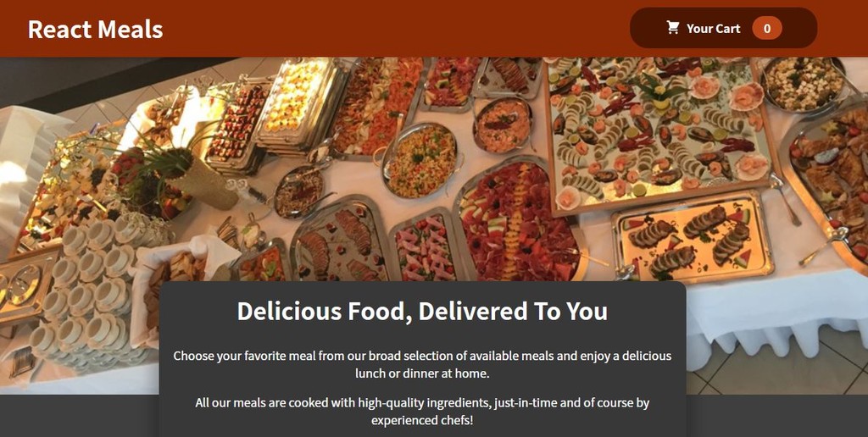Click the pink ham rolls tray in photo

coord(426,246)
